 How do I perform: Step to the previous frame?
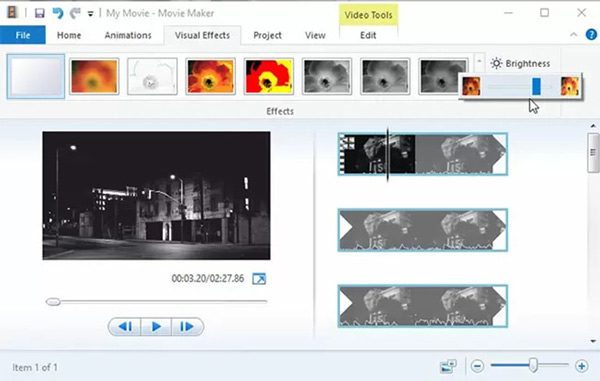coord(125,327)
